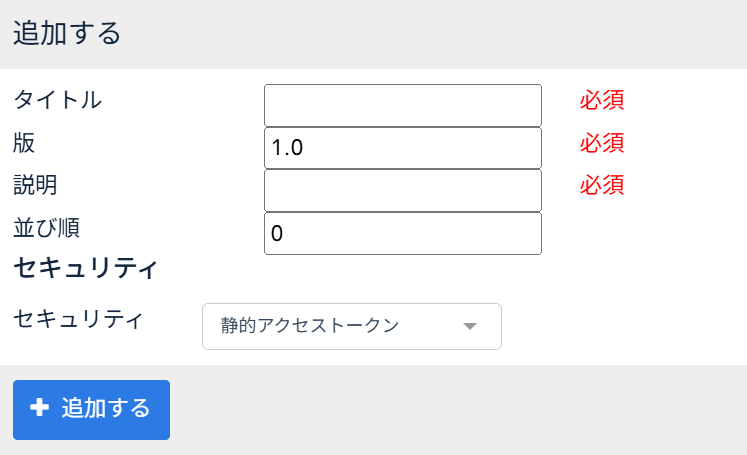Screen dimensions: 747x455
Task: Click the セキュリティ label beside the dropdown
Action: (x=78, y=320)
